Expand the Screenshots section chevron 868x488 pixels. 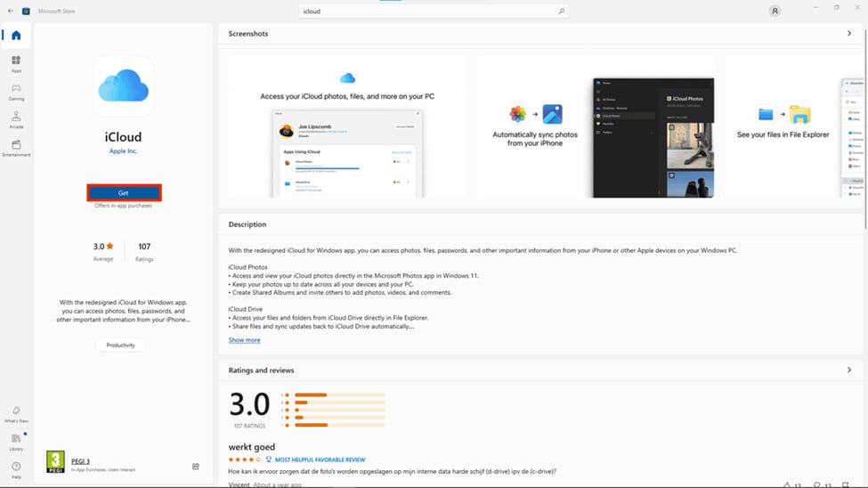click(x=848, y=34)
